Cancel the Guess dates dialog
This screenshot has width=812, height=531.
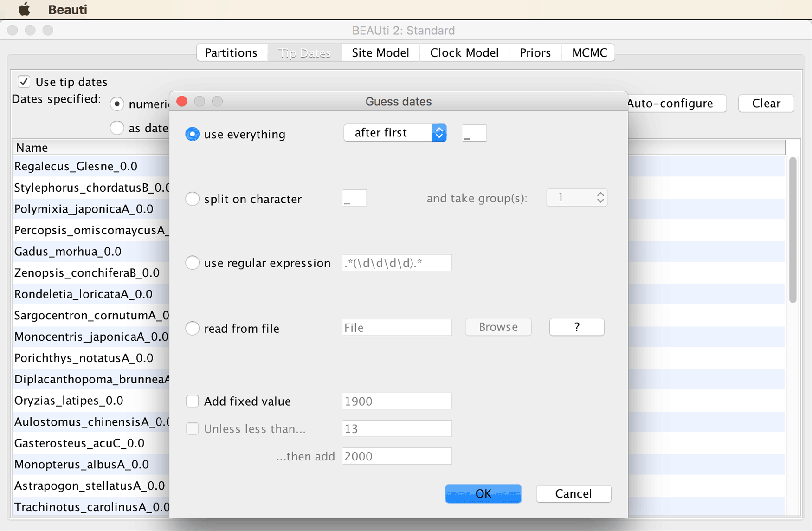pyautogui.click(x=574, y=493)
